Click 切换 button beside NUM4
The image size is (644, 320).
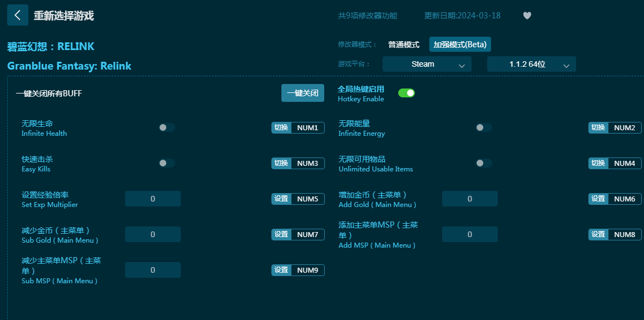pyautogui.click(x=598, y=163)
